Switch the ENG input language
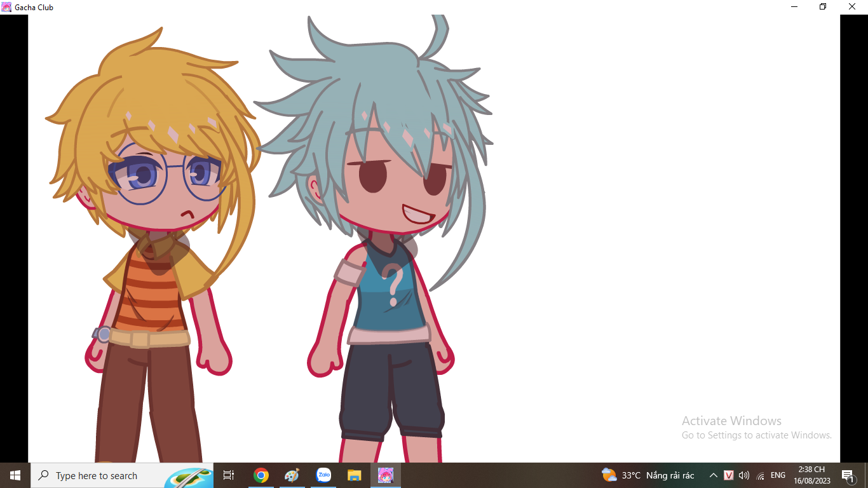868x488 pixels. 778,475
